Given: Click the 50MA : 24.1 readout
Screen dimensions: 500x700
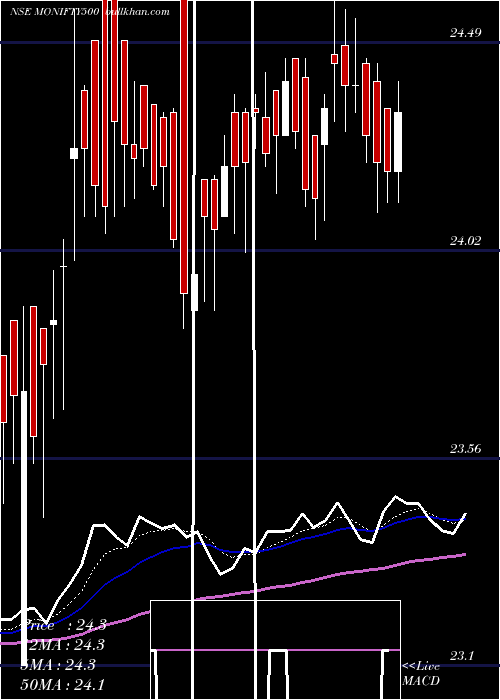Looking at the screenshot, I should pyautogui.click(x=62, y=684).
